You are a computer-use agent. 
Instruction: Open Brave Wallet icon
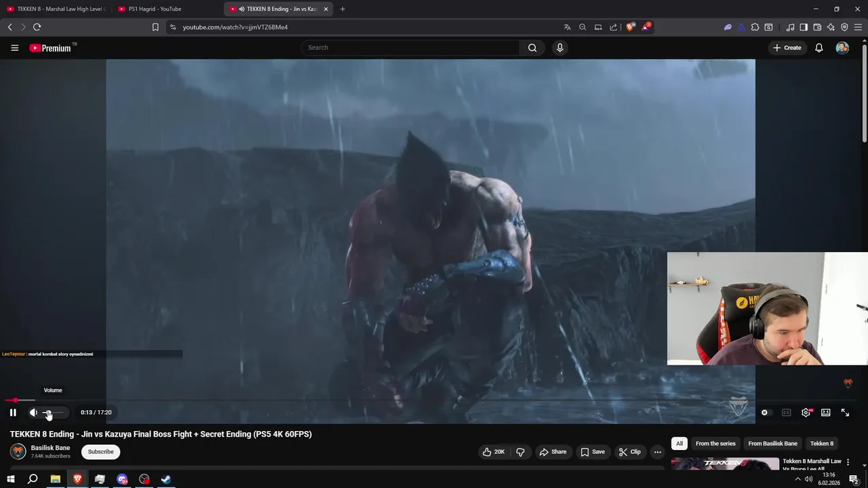pos(817,27)
